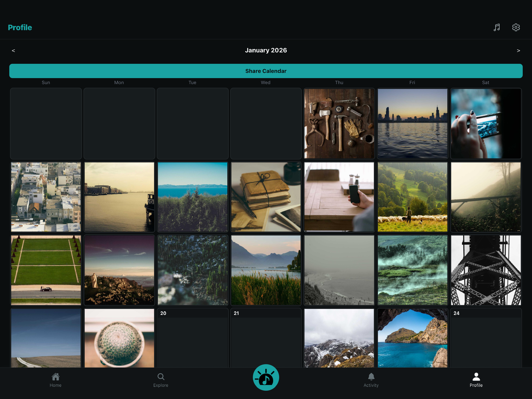The width and height of the screenshot is (532, 399).
Task: Open the tied old books photo
Action: pos(266,197)
